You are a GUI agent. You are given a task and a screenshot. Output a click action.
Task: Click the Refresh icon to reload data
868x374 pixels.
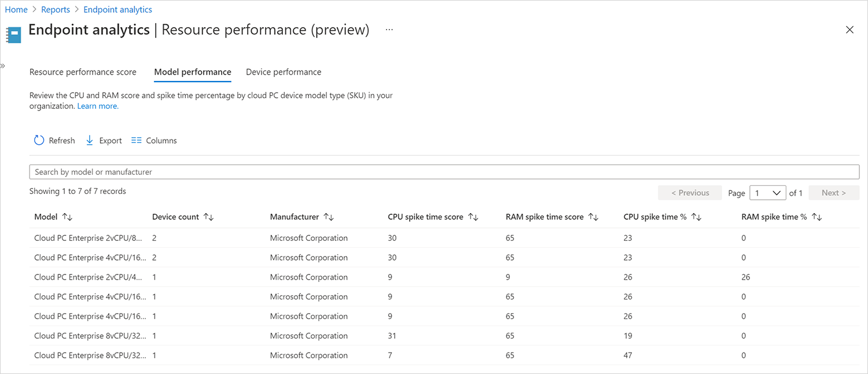click(39, 140)
